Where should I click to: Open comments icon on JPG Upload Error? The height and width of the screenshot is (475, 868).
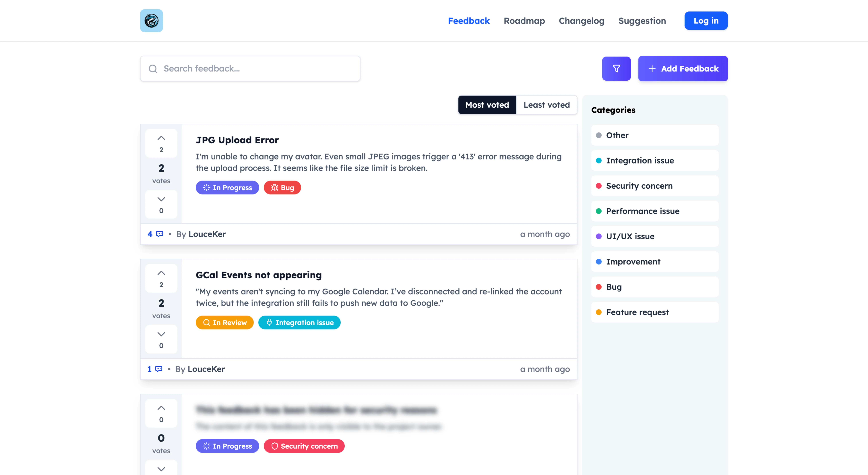pyautogui.click(x=159, y=234)
